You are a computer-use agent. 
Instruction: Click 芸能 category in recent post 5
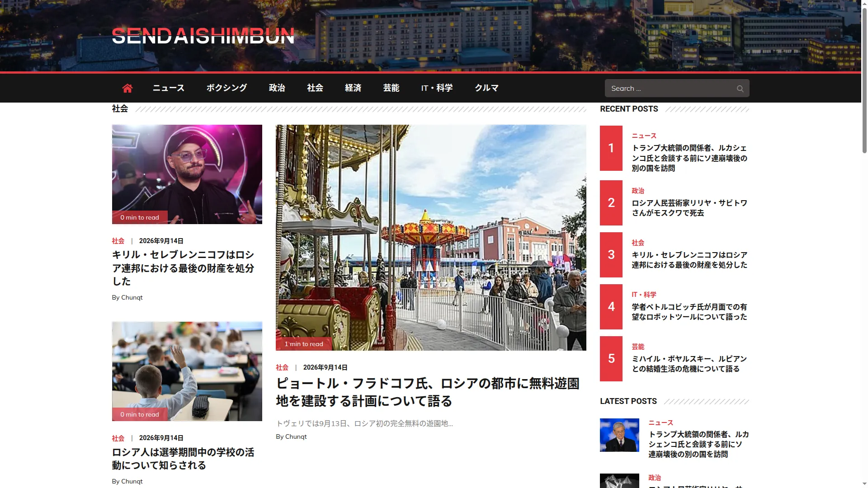click(x=638, y=347)
